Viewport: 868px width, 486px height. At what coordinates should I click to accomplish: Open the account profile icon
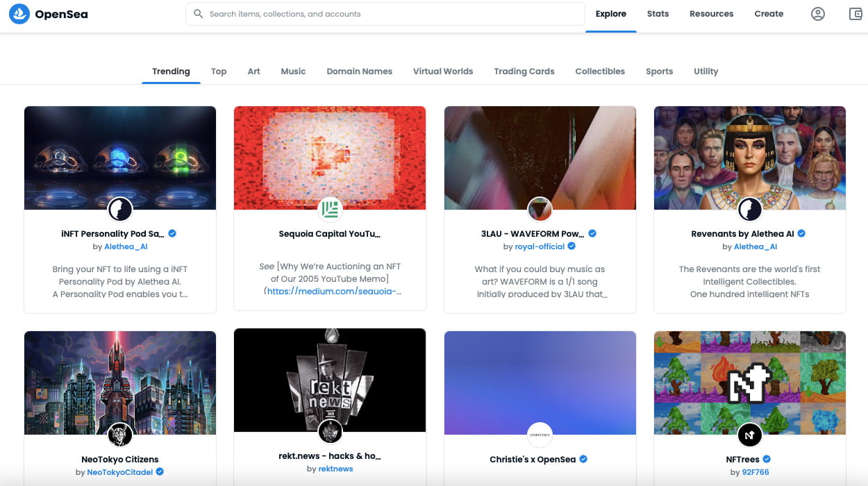click(x=818, y=14)
